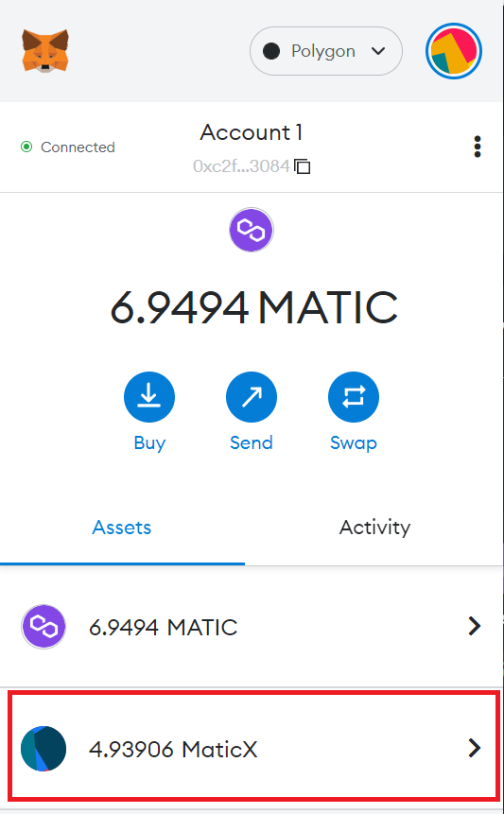Click the 6.9494 MATIC main balance

point(253,307)
